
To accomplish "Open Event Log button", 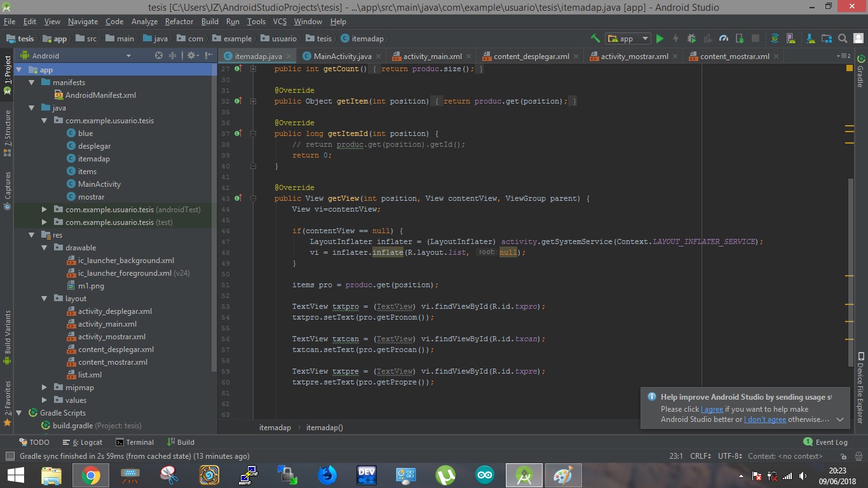I will pos(825,442).
